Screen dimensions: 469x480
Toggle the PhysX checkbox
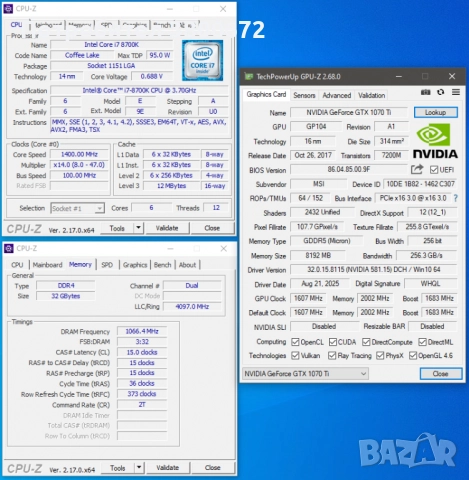click(x=380, y=356)
